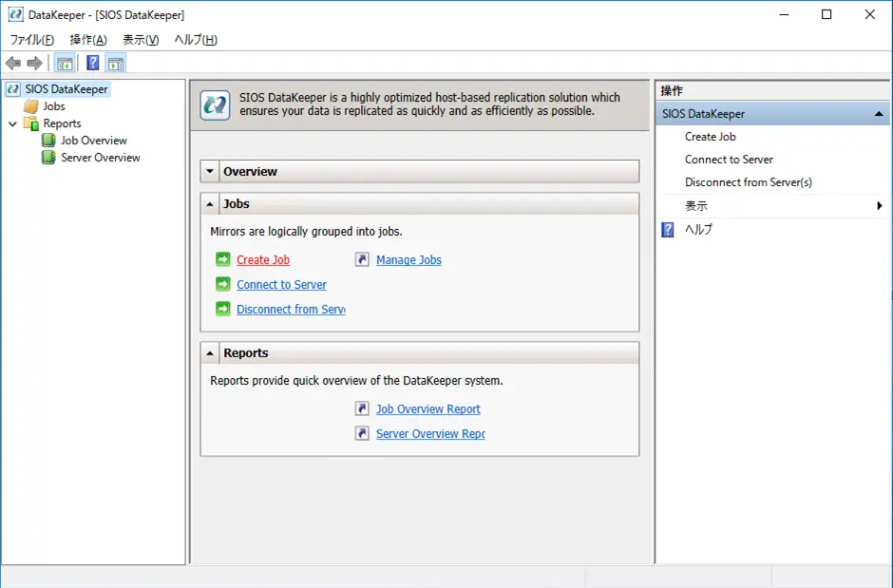
Task: Click the shortcut icon beside Manage Jobs
Action: coord(362,259)
